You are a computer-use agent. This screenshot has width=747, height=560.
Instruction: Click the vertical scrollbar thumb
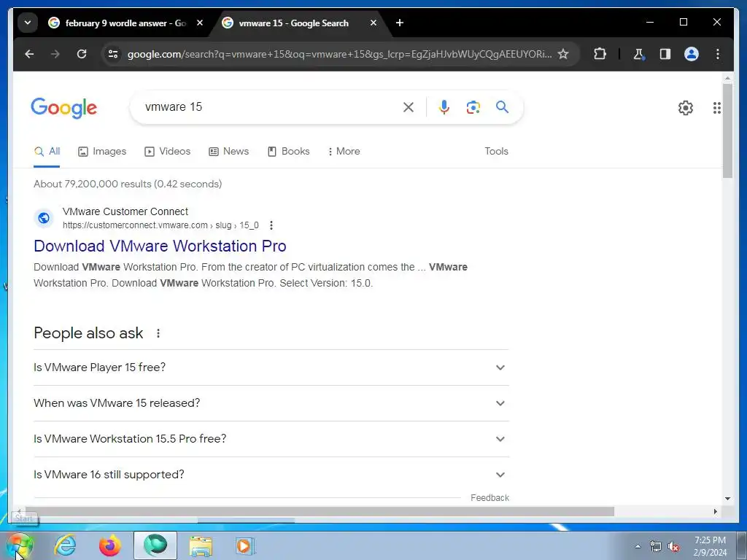click(x=727, y=131)
